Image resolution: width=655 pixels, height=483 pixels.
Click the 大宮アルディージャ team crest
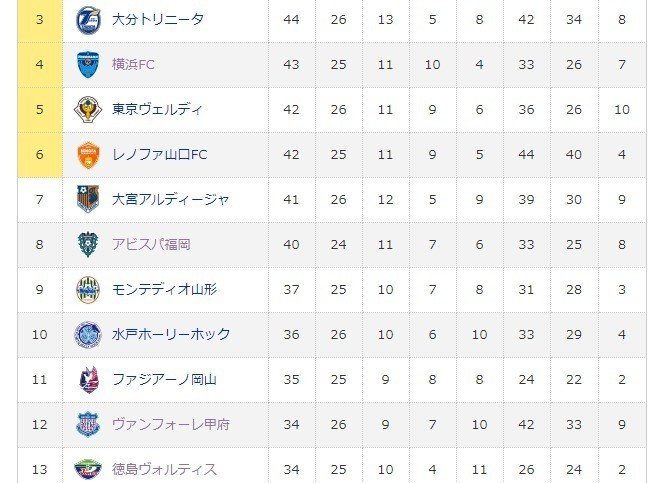88,199
